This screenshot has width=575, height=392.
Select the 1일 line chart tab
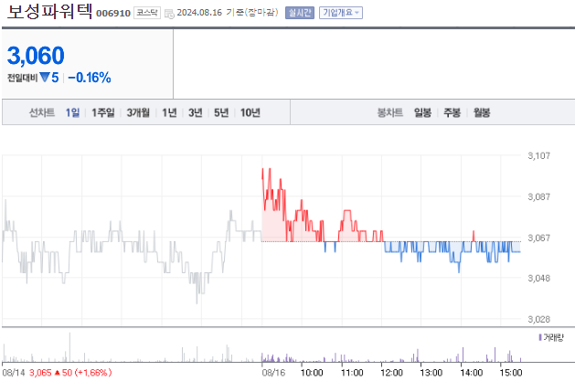[x=72, y=112]
